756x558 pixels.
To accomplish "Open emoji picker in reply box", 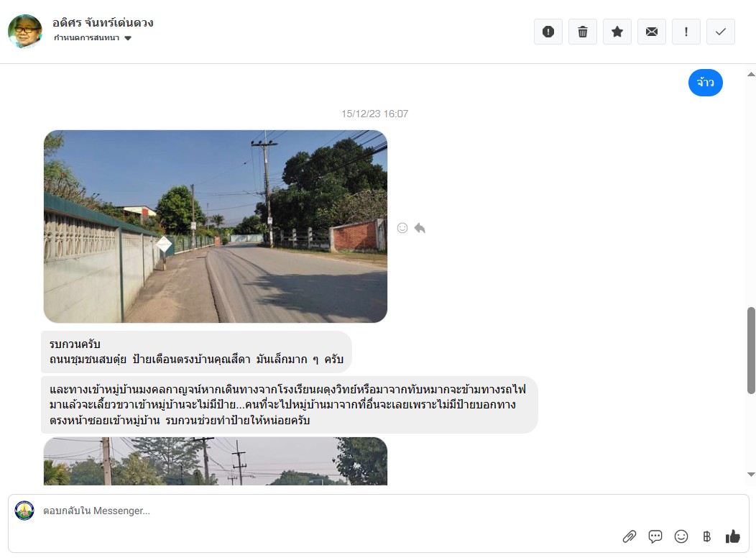I will [x=681, y=536].
